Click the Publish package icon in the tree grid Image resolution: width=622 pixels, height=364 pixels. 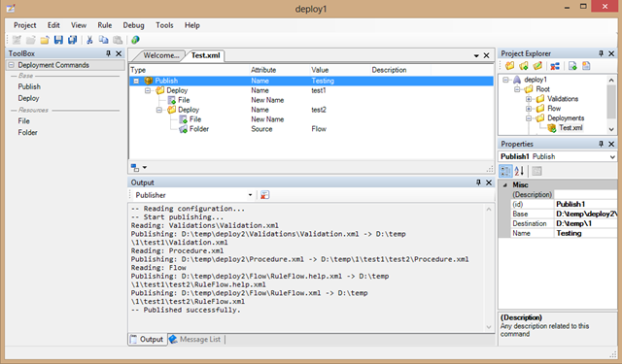(149, 81)
